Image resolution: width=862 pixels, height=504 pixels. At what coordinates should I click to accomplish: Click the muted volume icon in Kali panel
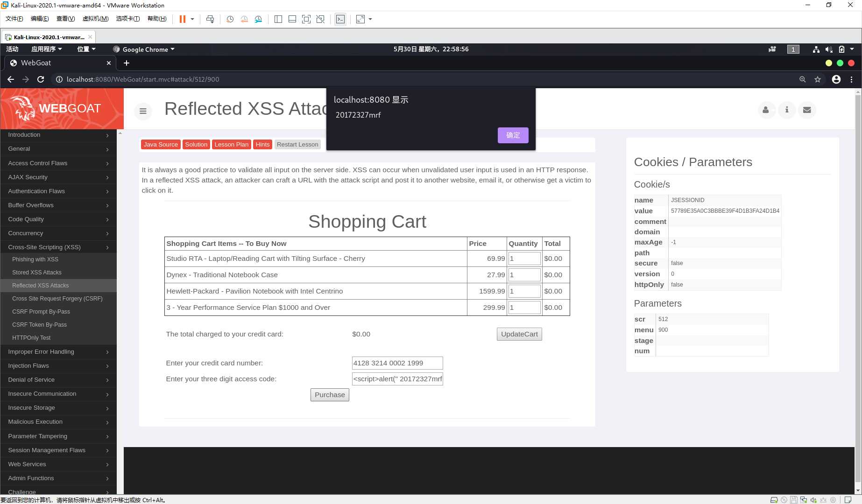click(829, 49)
